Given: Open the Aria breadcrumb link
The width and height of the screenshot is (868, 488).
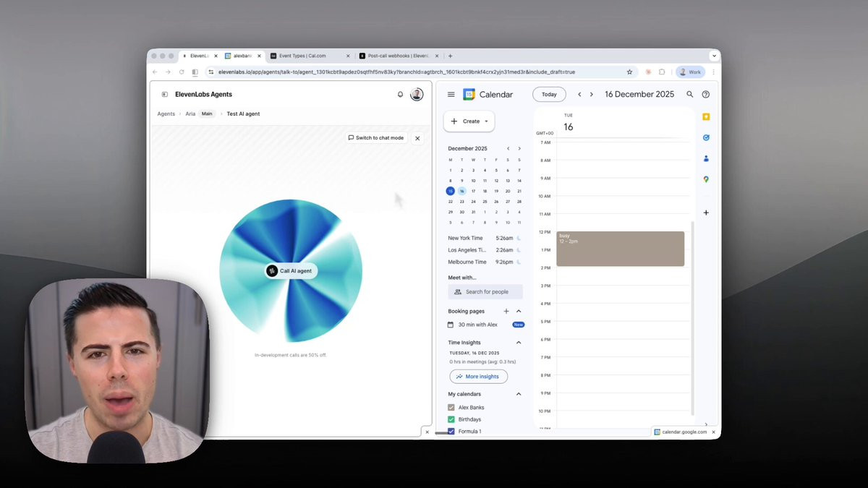Looking at the screenshot, I should point(190,114).
